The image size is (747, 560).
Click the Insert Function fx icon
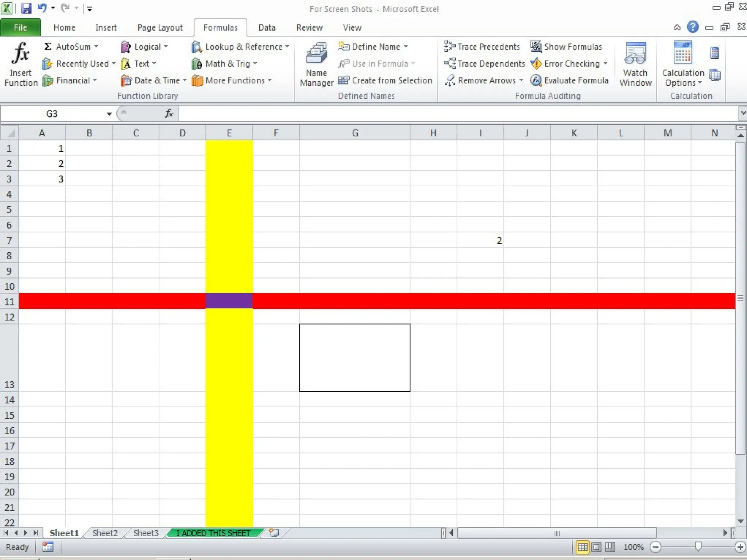point(20,54)
